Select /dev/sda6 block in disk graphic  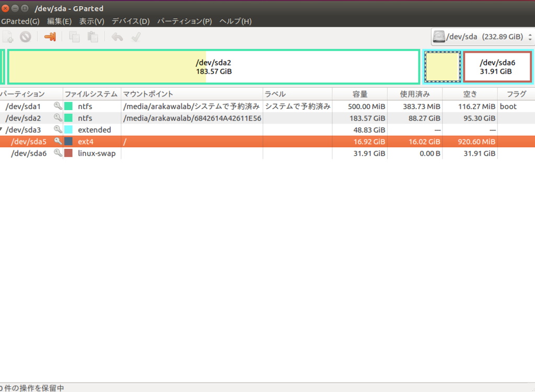(x=497, y=67)
